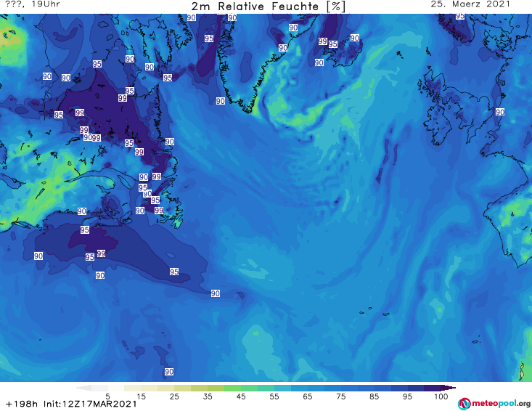This screenshot has height=411, width=532.
Task: Pick the dark purple swatch above legend value 100
Action: coord(433,388)
